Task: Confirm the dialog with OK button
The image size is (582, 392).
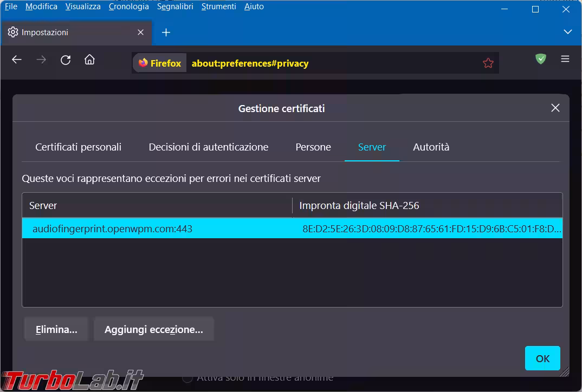Action: tap(542, 358)
